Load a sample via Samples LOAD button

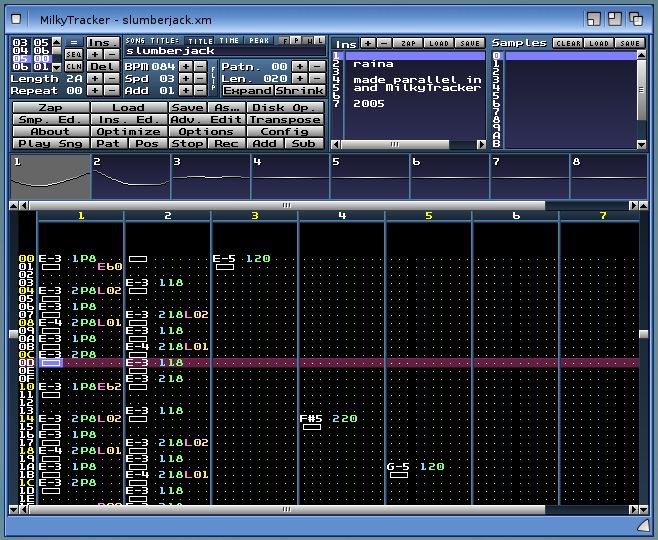599,43
